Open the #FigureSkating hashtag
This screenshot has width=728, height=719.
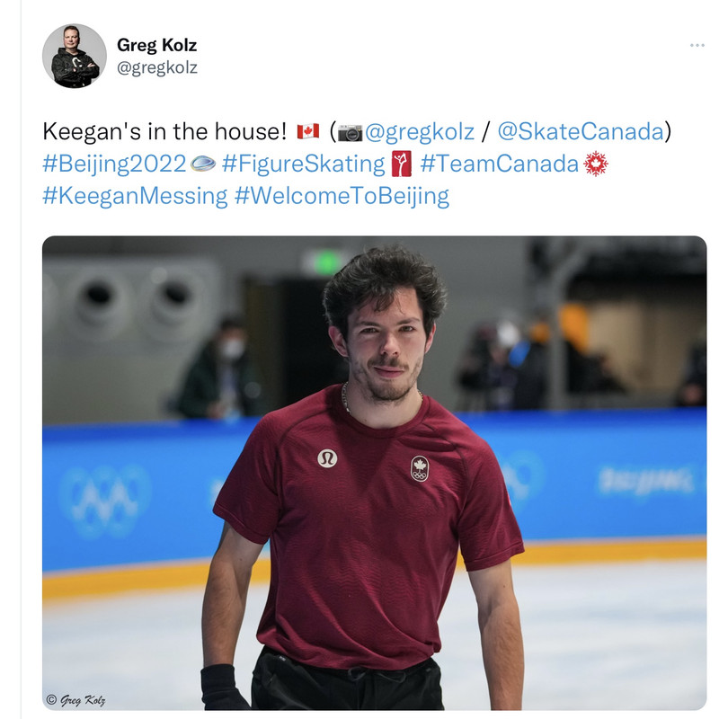tap(304, 164)
